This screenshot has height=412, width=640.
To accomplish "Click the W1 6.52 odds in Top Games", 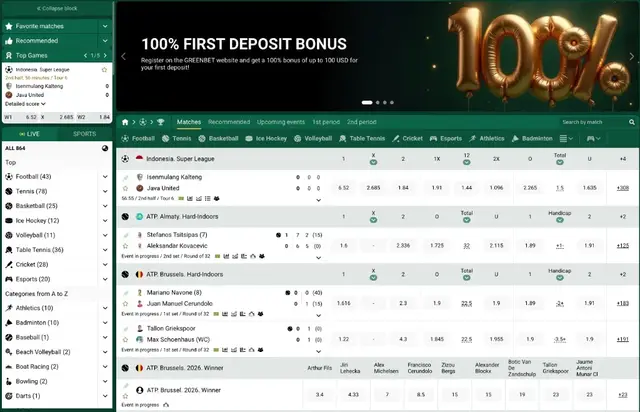I will 20,117.
